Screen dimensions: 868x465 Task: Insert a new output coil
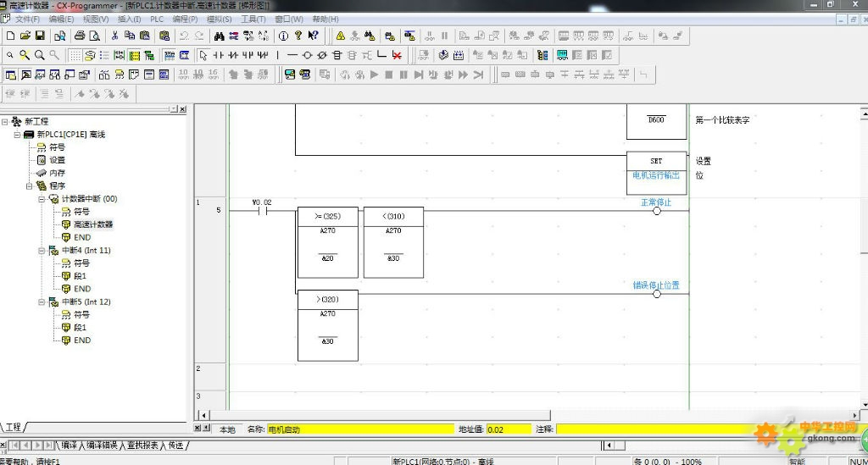point(307,55)
